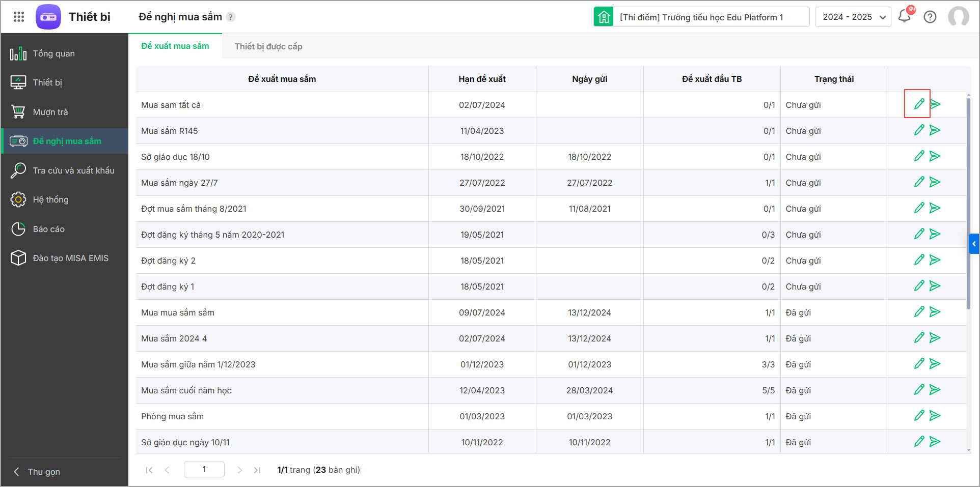Go to the next page arrow
The image size is (980, 487).
click(x=239, y=470)
